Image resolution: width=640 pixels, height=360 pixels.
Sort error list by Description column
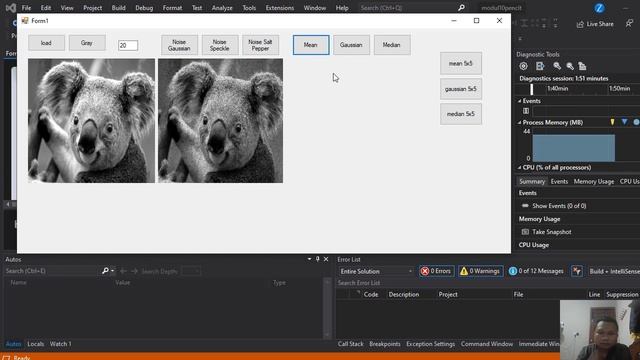pyautogui.click(x=404, y=294)
